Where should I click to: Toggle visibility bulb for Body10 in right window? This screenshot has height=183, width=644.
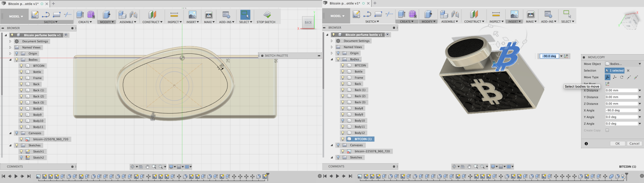point(343,120)
